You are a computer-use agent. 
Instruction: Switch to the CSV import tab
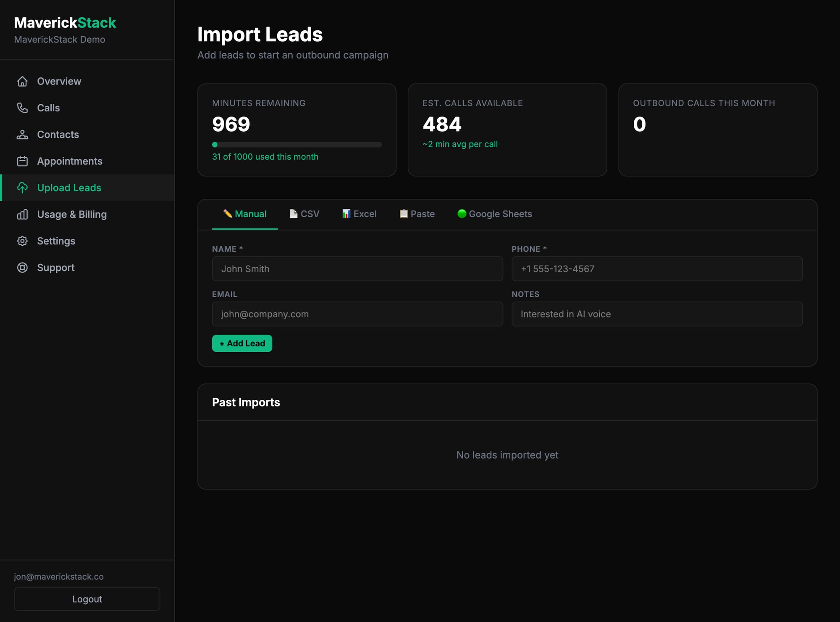point(304,213)
